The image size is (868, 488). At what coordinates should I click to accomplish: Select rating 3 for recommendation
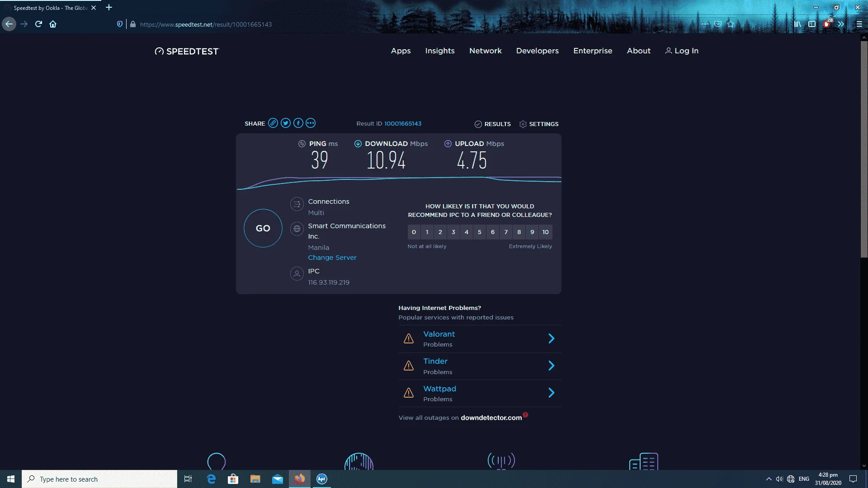453,232
